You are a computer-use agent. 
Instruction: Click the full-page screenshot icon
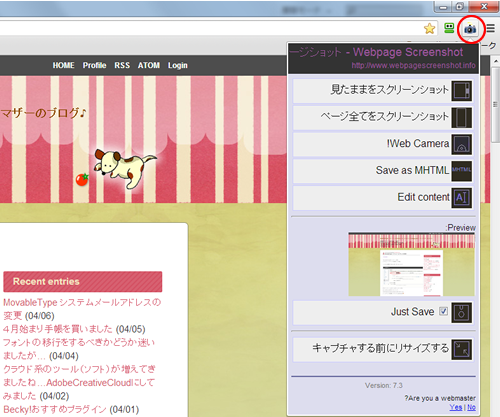(x=462, y=118)
